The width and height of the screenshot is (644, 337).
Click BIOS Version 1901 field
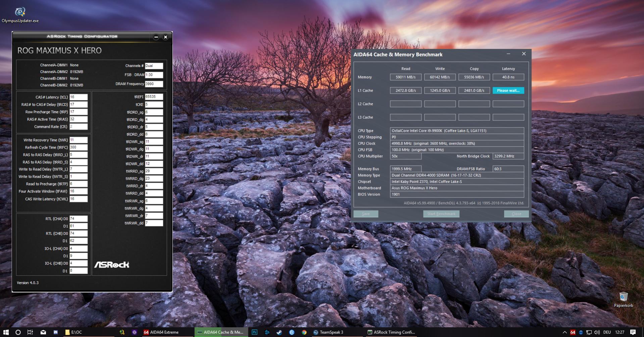click(457, 194)
